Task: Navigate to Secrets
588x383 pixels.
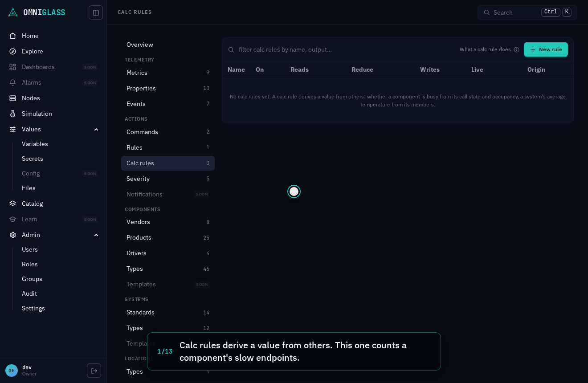Action: [x=33, y=159]
